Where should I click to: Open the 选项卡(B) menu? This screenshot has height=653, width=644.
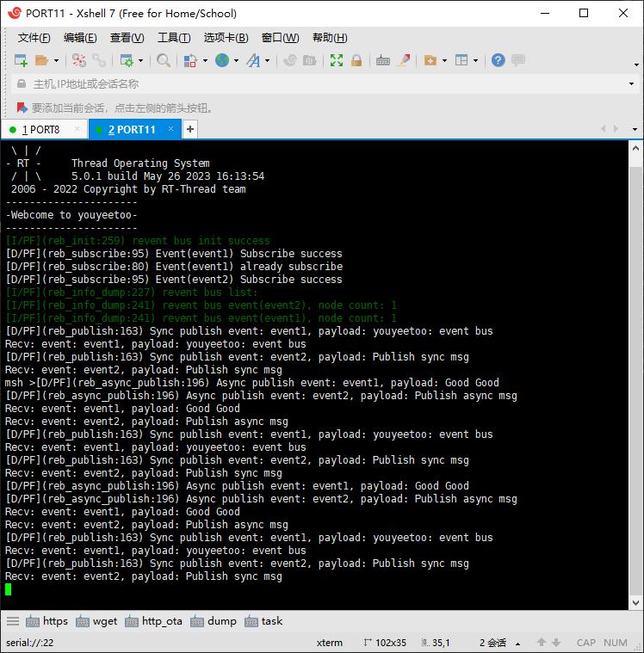[x=226, y=38]
